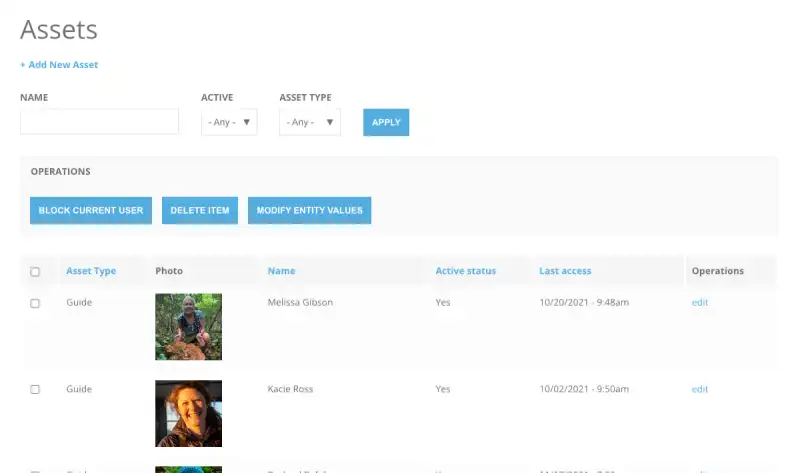Focus the Name filter text field
The image size is (800, 473).
99,121
